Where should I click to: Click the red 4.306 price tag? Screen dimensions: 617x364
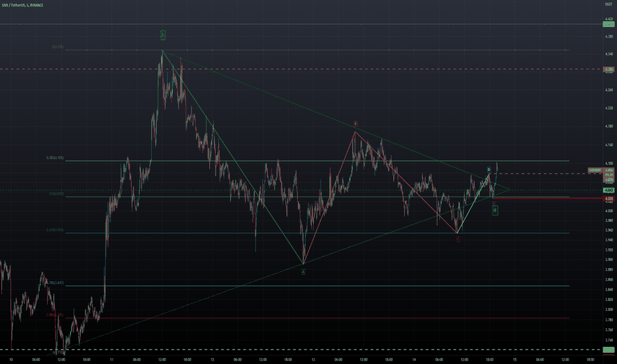(x=609, y=69)
